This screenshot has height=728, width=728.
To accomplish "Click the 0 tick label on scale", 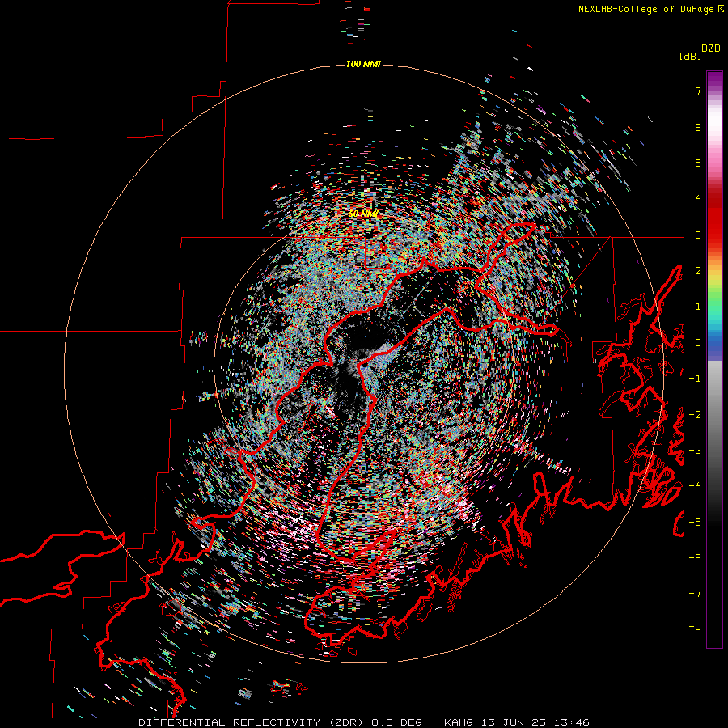I will coord(698,343).
